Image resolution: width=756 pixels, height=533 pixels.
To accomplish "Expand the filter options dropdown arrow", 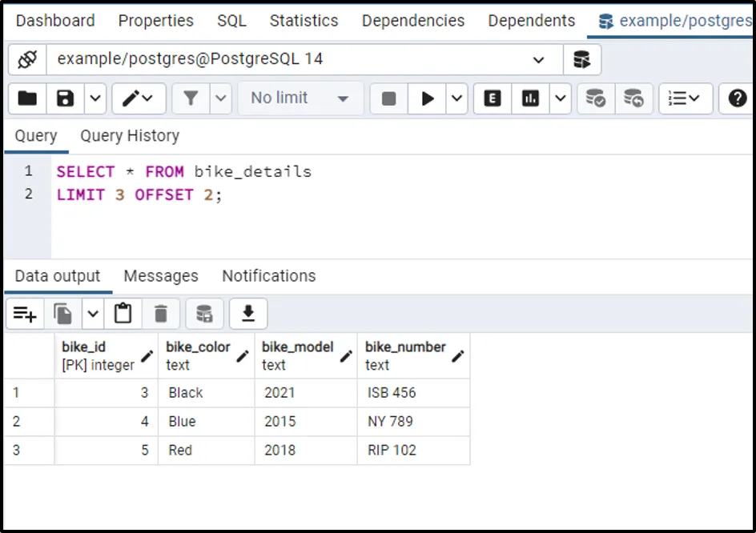I will point(221,98).
